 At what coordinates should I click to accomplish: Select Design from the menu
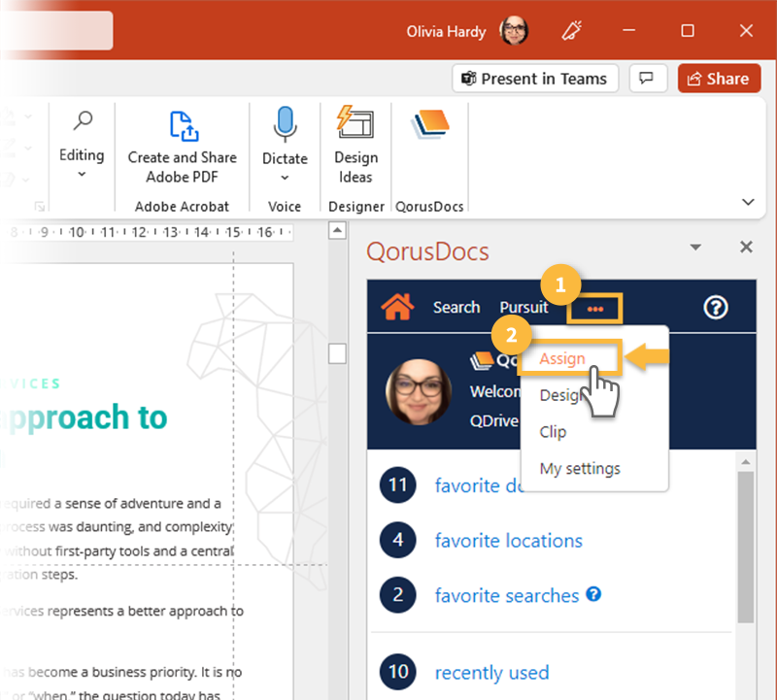pos(562,395)
